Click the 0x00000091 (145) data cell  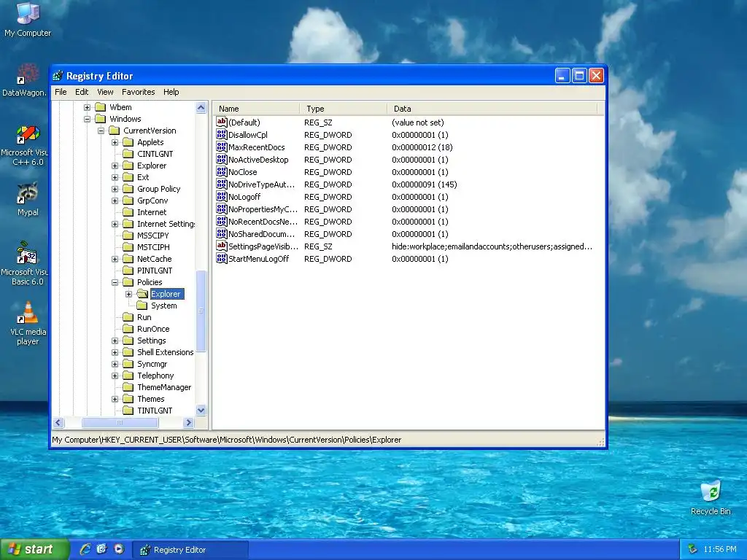(x=424, y=184)
